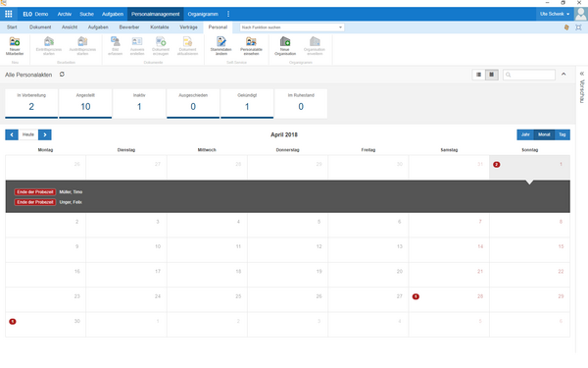Viewport: 588px width, 368px height.
Task: Open the overflow menu after Organigramm
Action: (228, 14)
